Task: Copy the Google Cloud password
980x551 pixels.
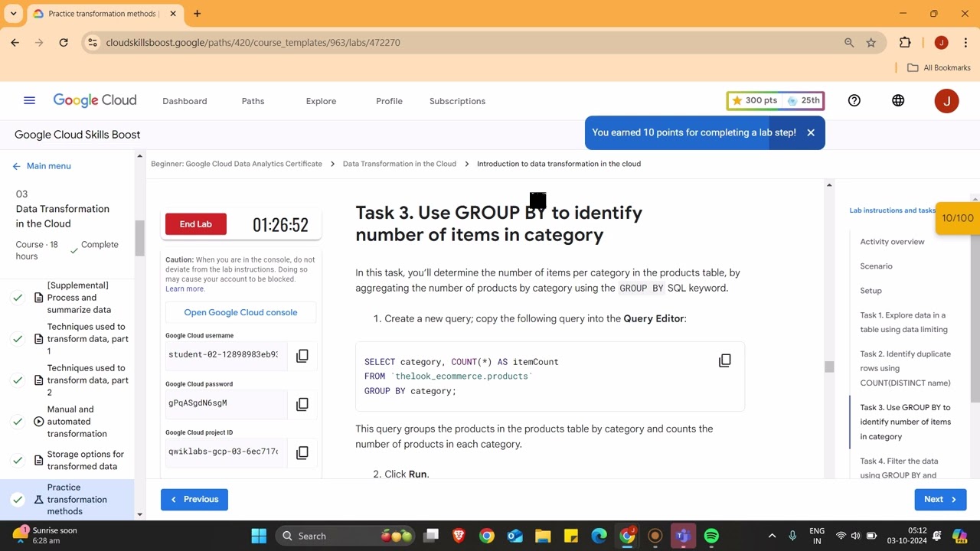Action: coord(302,404)
